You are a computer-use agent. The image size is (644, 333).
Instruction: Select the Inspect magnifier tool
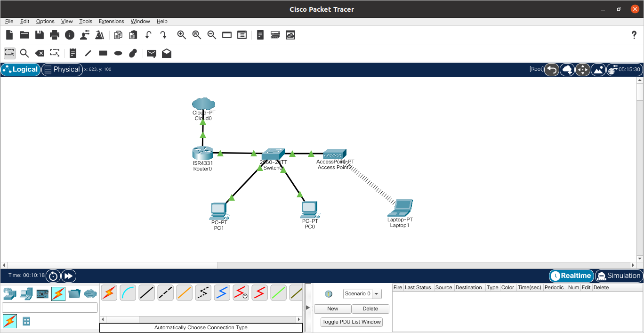pos(24,53)
